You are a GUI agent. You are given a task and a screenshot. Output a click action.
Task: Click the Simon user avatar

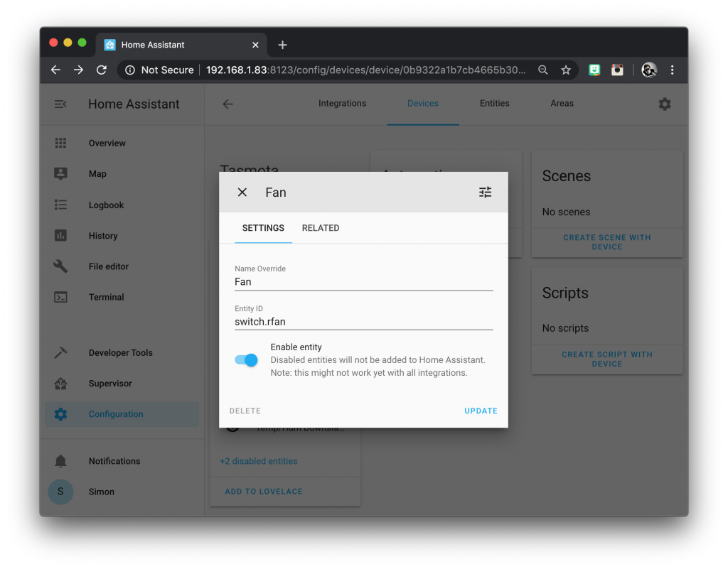(60, 492)
